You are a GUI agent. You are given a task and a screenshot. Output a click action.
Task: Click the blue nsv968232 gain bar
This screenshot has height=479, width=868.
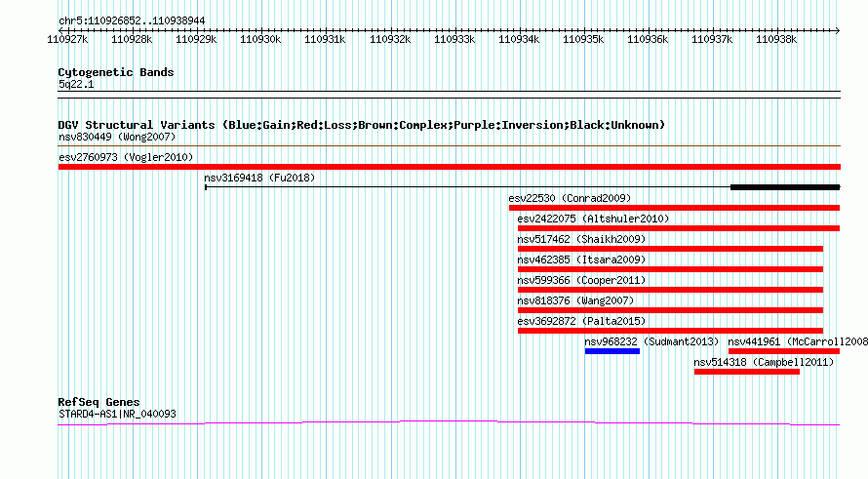pyautogui.click(x=612, y=351)
